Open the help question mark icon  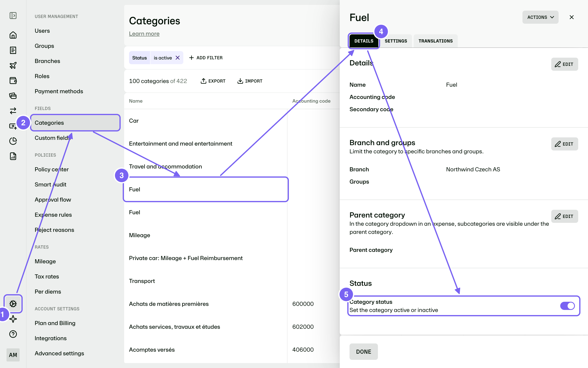(13, 334)
